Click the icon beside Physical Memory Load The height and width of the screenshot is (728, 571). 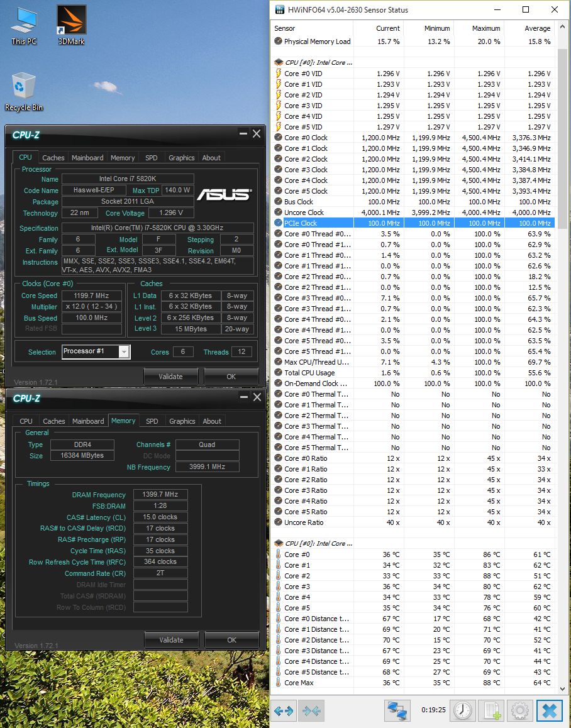[x=279, y=41]
